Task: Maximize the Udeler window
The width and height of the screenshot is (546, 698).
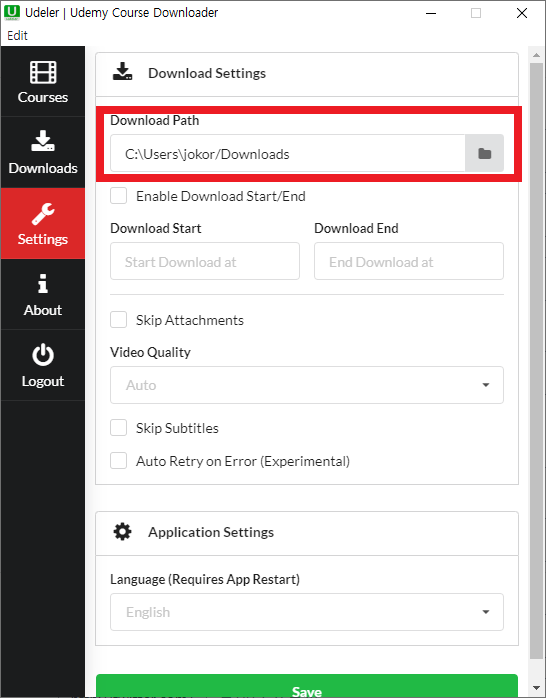Action: point(476,13)
